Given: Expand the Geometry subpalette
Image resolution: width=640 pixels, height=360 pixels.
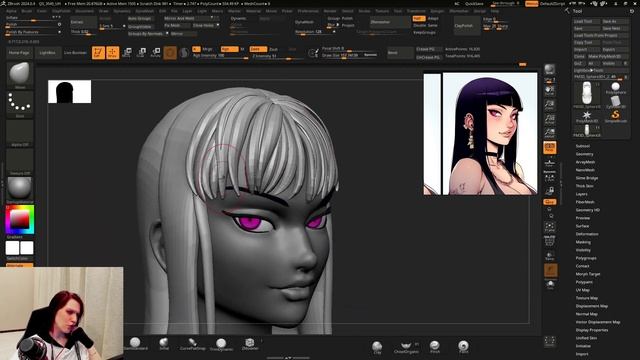Looking at the screenshot, I should click(584, 154).
